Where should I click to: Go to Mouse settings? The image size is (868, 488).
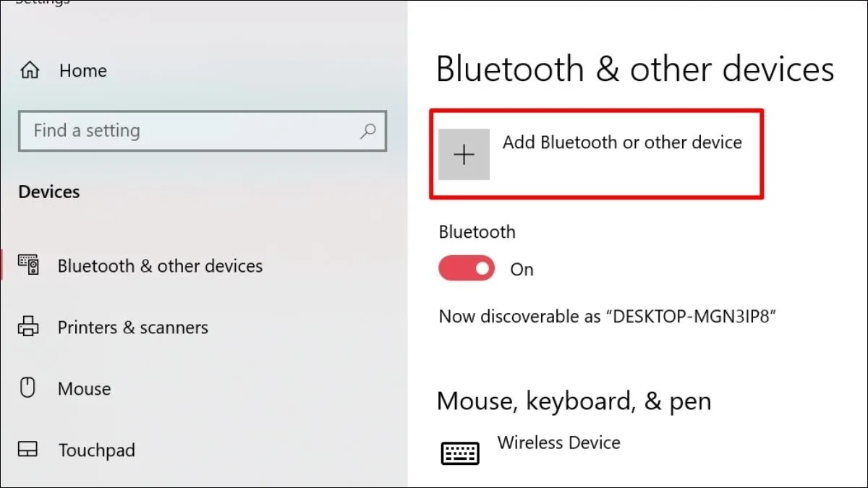pos(84,389)
